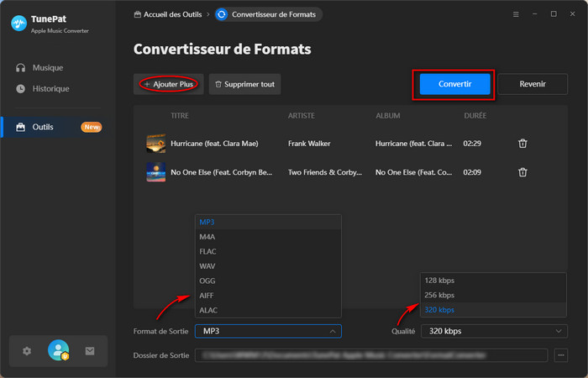The height and width of the screenshot is (378, 588).
Task: Click trash icon in Supprimer tout
Action: point(218,84)
